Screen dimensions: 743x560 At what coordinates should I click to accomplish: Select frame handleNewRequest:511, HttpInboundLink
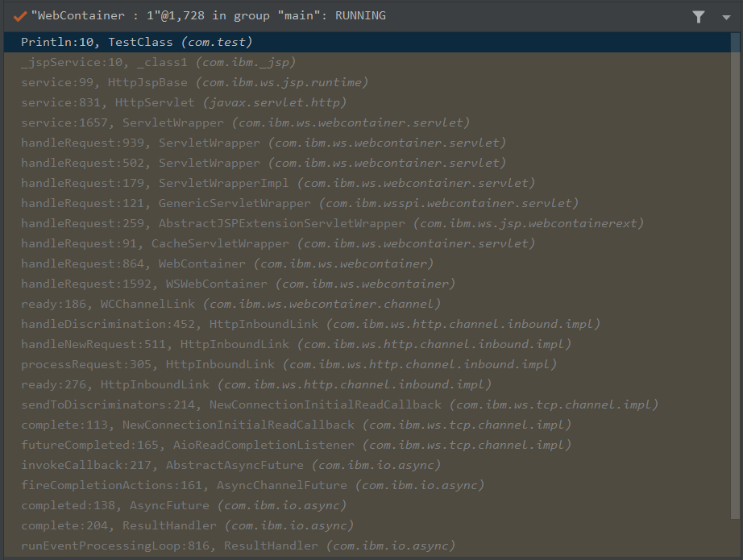(x=367, y=344)
